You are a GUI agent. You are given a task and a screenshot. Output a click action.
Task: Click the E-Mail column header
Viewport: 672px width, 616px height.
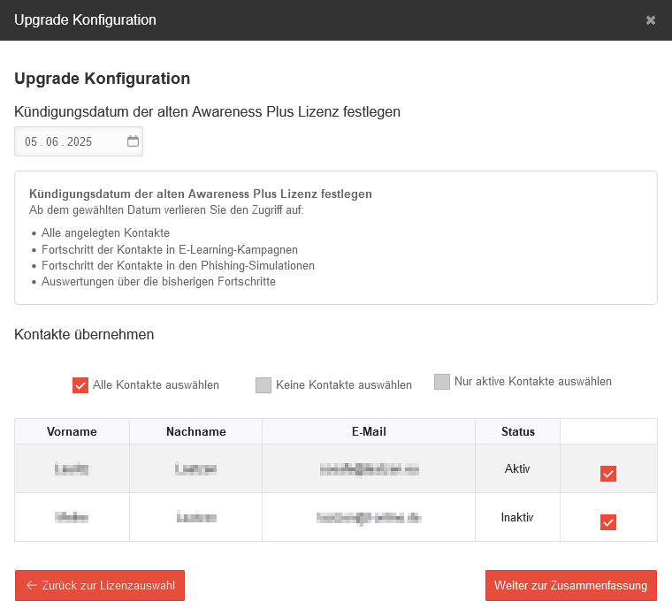(x=368, y=431)
